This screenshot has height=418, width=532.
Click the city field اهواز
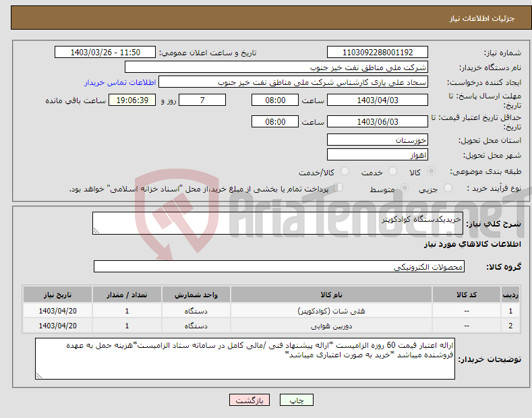tap(378, 154)
